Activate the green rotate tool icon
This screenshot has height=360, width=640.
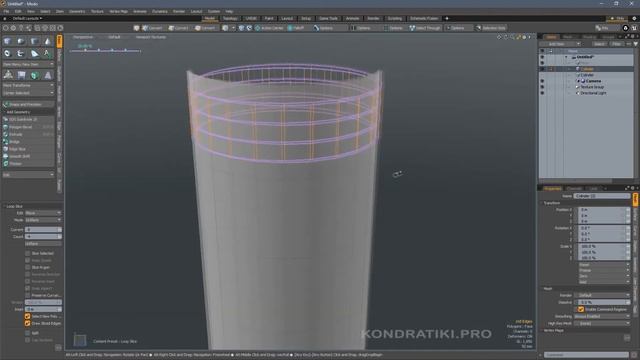click(35, 75)
